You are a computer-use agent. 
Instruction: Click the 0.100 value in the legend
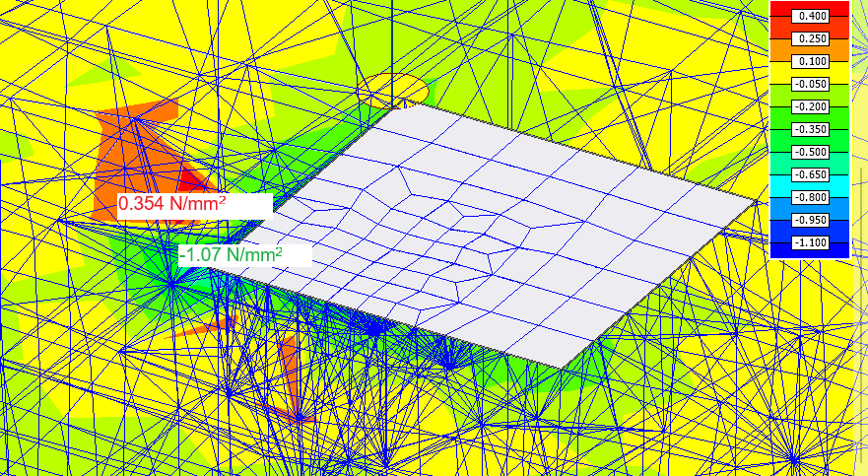812,61
